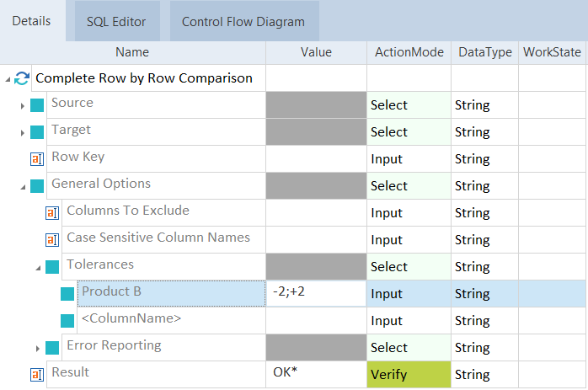Click the Product B value field showing -2;+2
The width and height of the screenshot is (588, 390).
coord(316,291)
